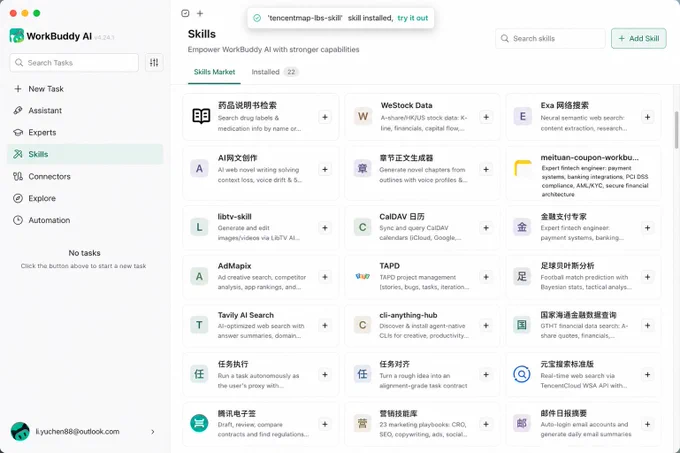The image size is (680, 453).
Task: Add the 邮件日报摘要 skill
Action: point(647,424)
